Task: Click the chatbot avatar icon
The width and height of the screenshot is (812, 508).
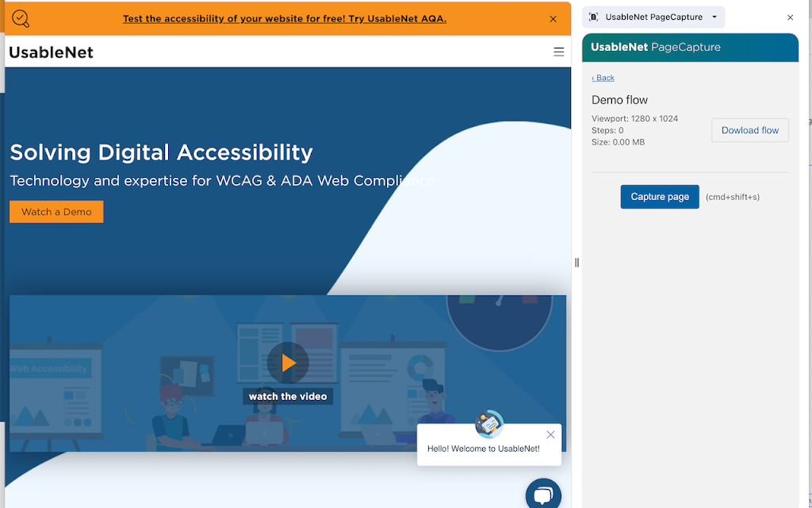Action: pos(488,424)
